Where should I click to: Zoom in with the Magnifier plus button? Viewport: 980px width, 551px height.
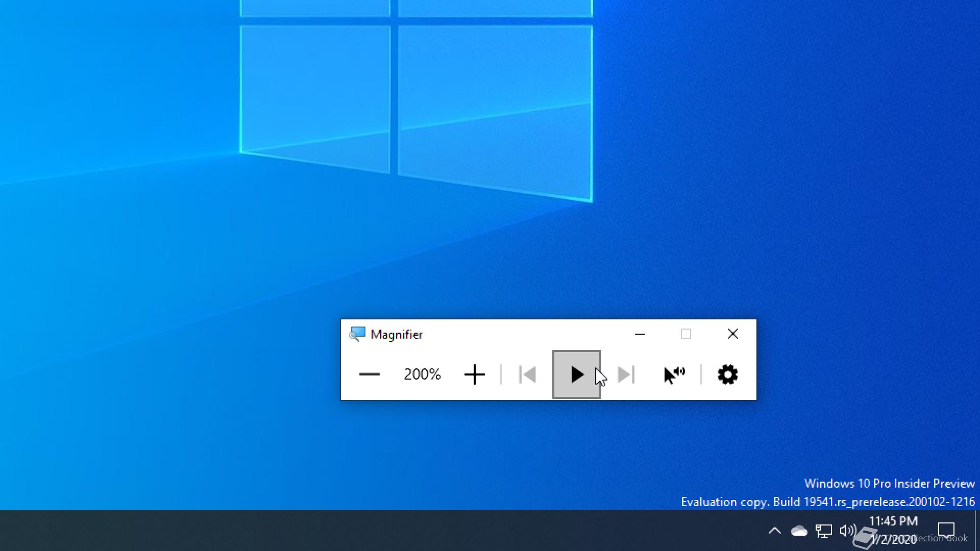point(474,374)
